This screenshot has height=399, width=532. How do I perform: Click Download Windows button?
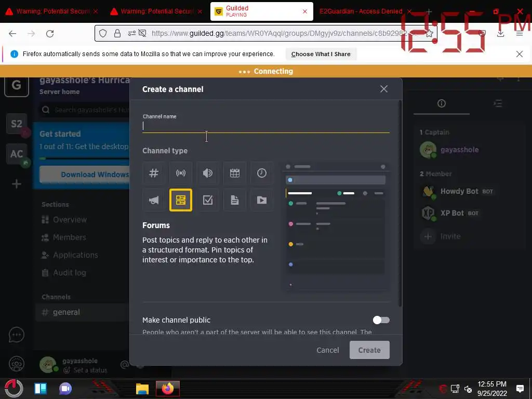click(85, 175)
